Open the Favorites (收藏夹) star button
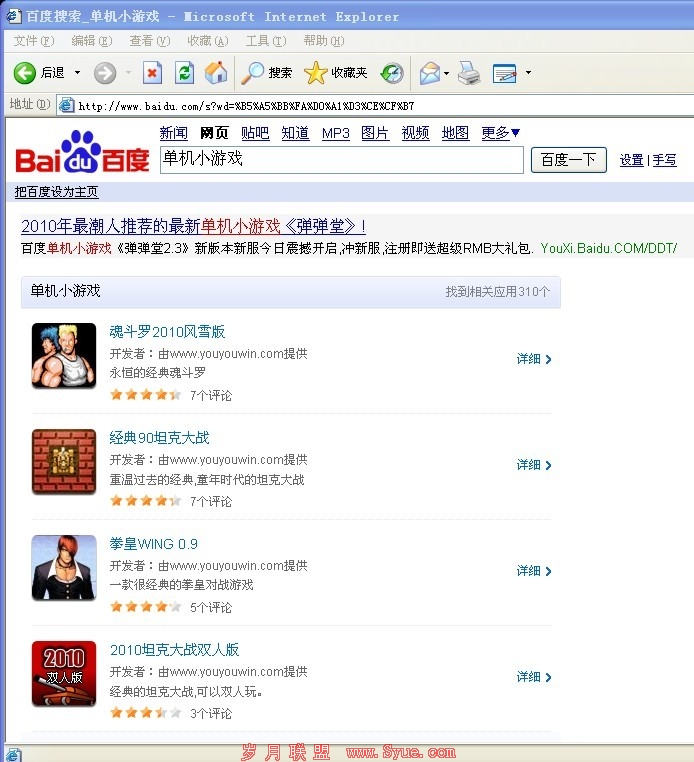 point(335,73)
